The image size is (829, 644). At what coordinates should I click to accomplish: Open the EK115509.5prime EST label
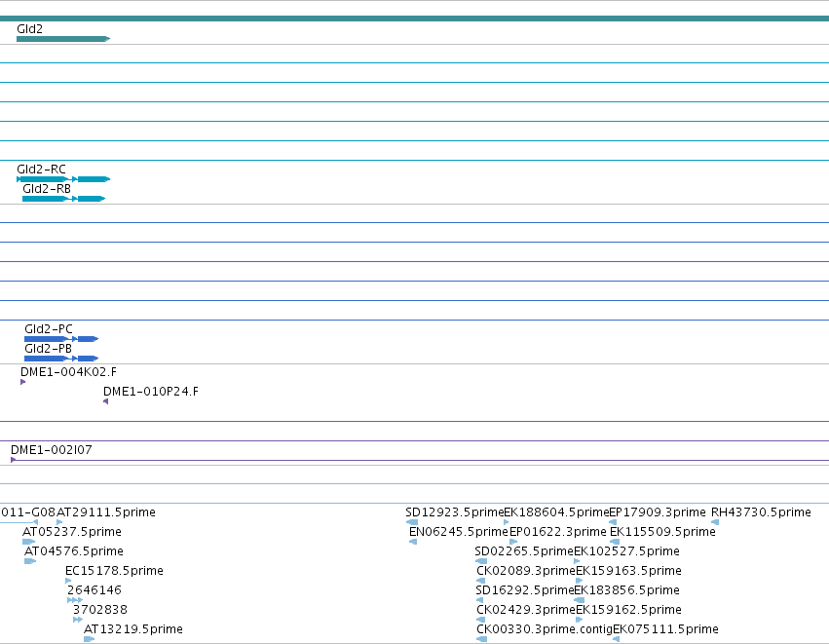pyautogui.click(x=662, y=532)
